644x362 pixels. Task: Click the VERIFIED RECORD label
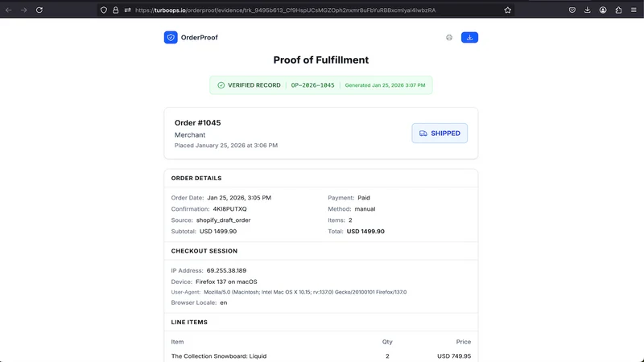(254, 85)
